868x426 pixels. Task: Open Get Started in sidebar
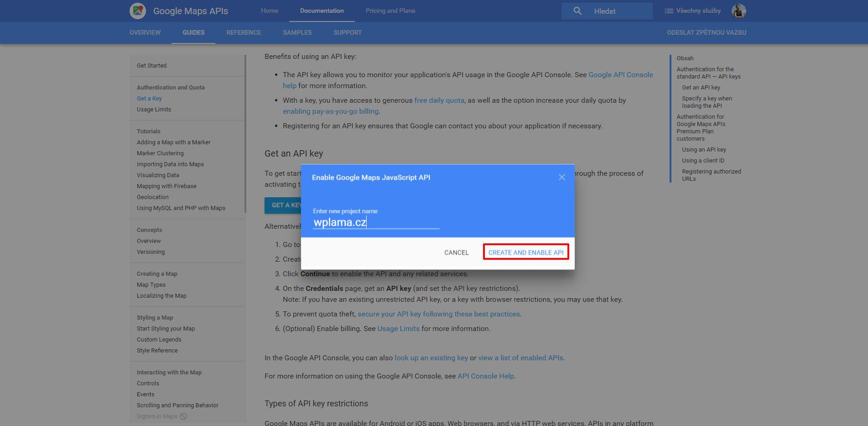point(151,65)
